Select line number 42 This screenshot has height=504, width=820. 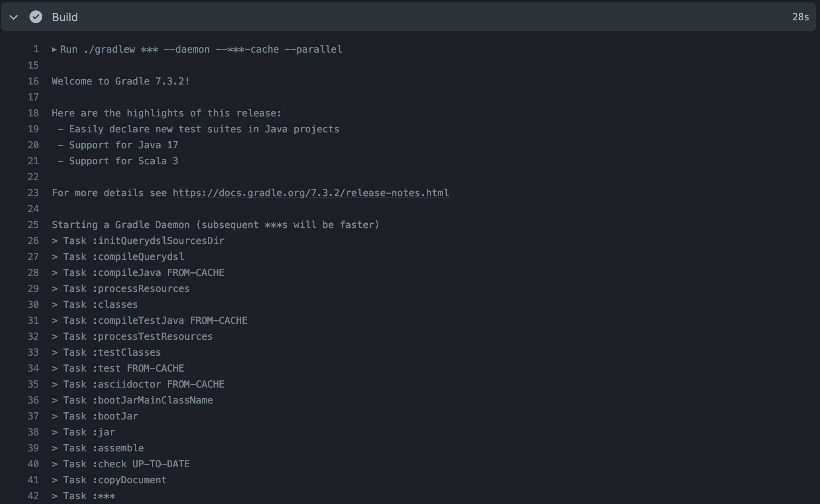click(33, 496)
